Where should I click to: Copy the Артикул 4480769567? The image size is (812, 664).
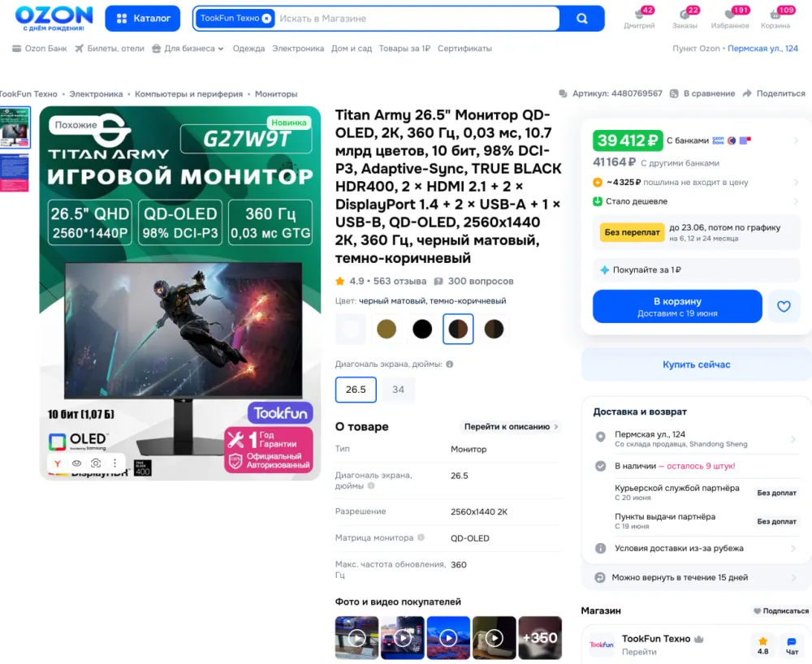611,93
